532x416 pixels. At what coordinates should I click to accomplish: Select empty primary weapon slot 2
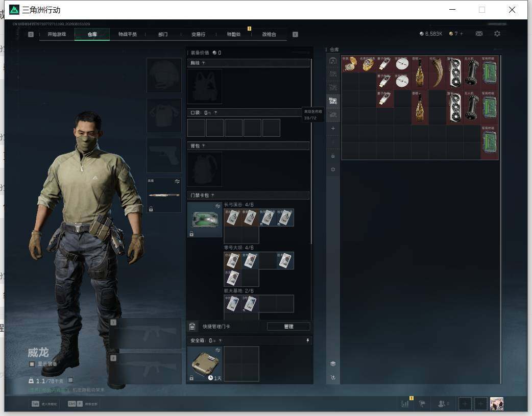coord(145,369)
